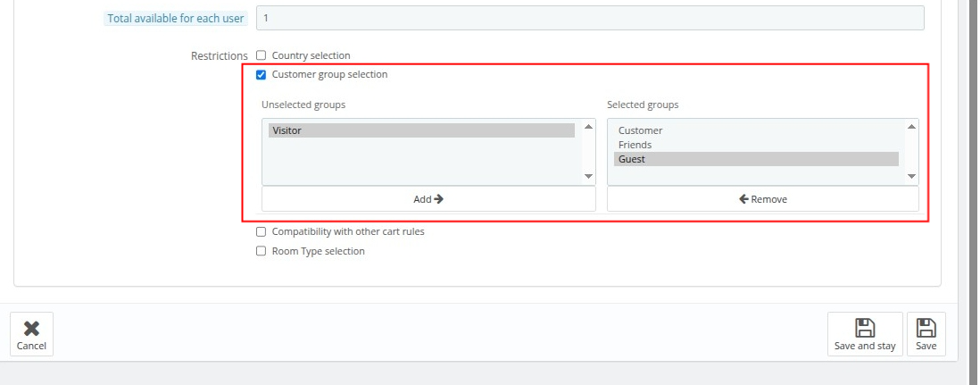Click the Remove button with left arrow

pos(762,199)
